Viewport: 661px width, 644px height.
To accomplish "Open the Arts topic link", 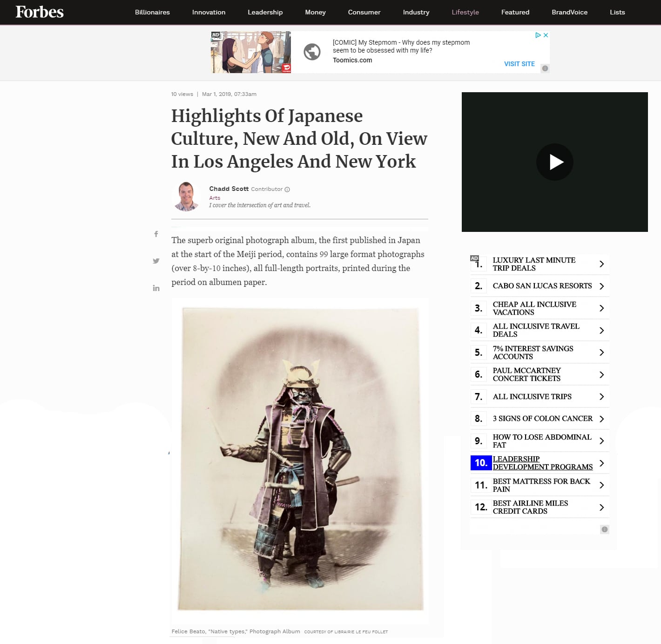I will coord(215,197).
